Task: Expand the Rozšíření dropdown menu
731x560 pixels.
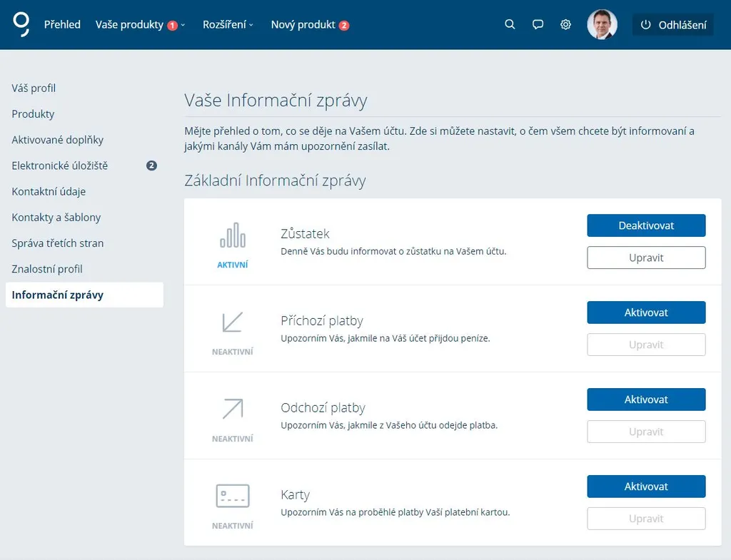Action: 228,24
